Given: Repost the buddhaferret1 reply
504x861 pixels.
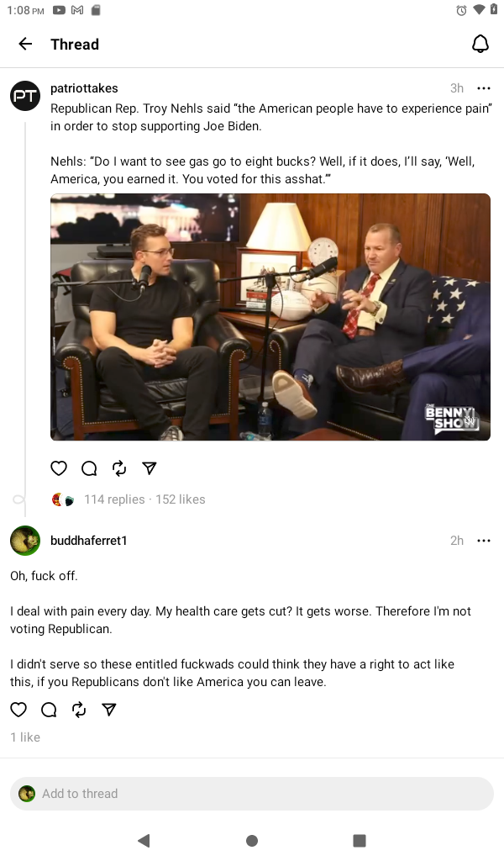Looking at the screenshot, I should tap(79, 710).
